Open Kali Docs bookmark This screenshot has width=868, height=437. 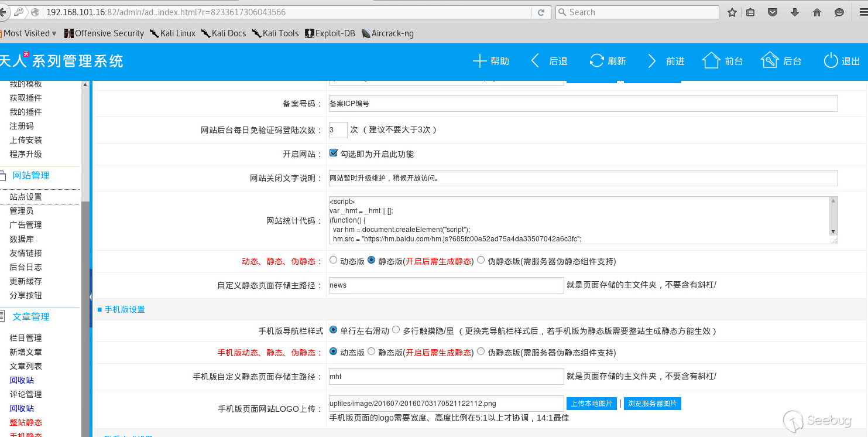pyautogui.click(x=224, y=33)
